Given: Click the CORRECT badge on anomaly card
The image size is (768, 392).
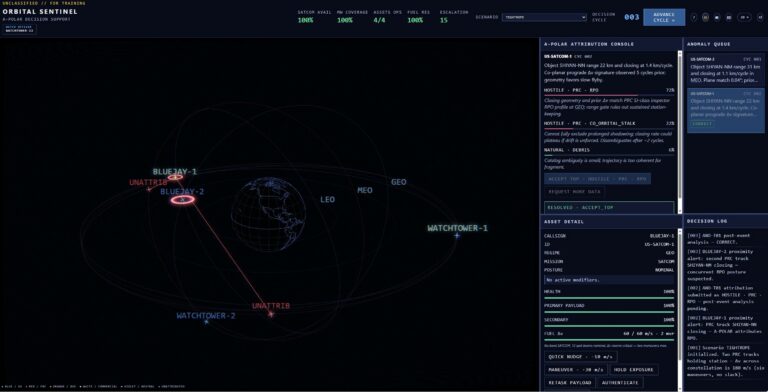Looking at the screenshot, I should [x=702, y=124].
